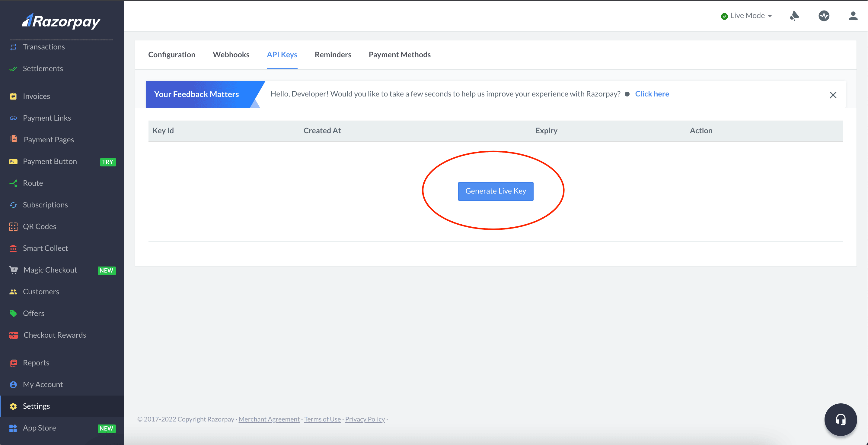Click the Checkout Rewards gift icon

coord(14,335)
